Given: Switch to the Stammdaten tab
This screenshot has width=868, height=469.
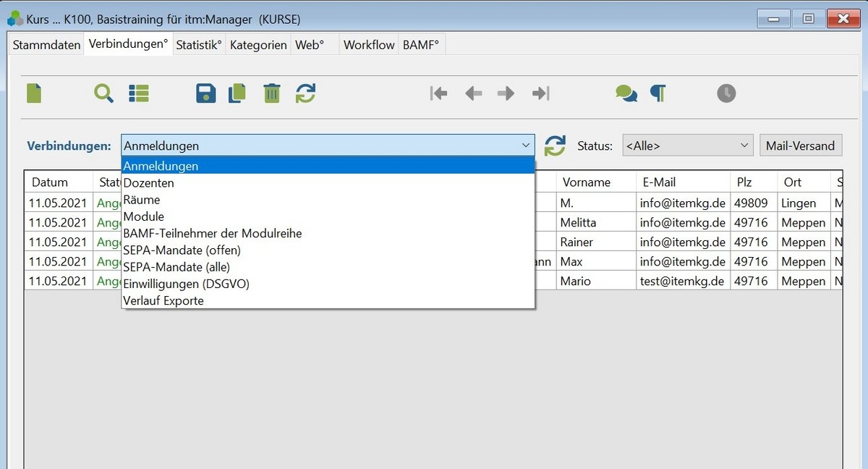Looking at the screenshot, I should click(46, 45).
